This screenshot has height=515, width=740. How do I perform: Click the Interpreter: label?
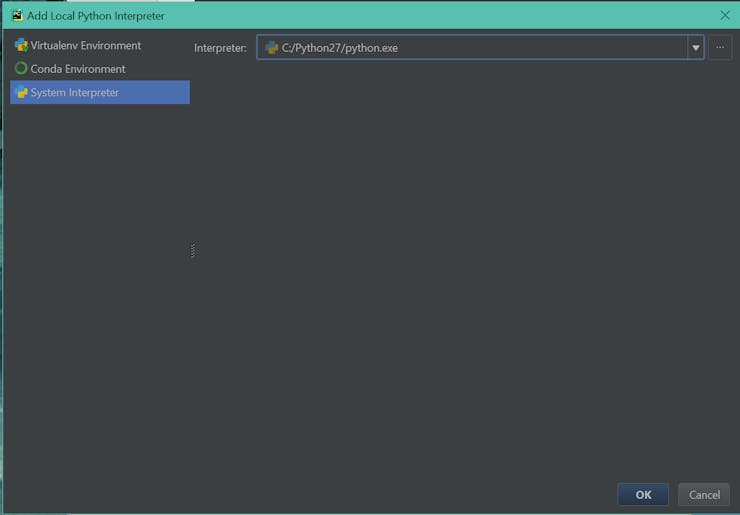pos(220,48)
